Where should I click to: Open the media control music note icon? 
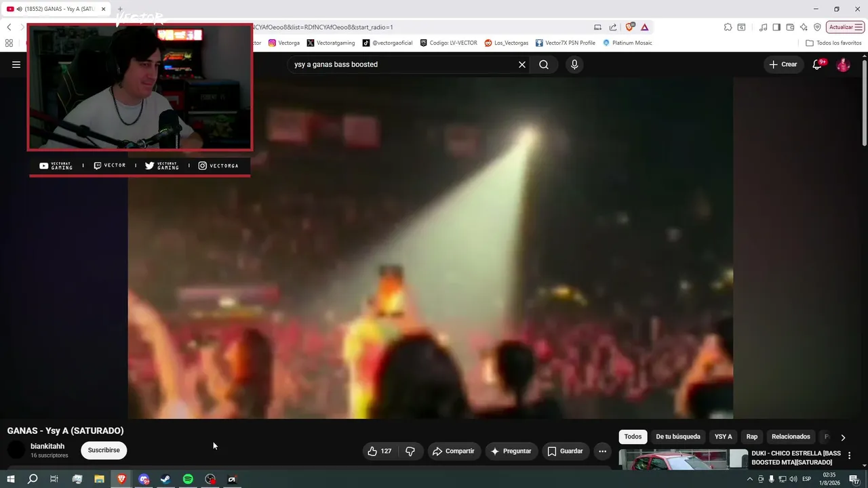pos(764,27)
